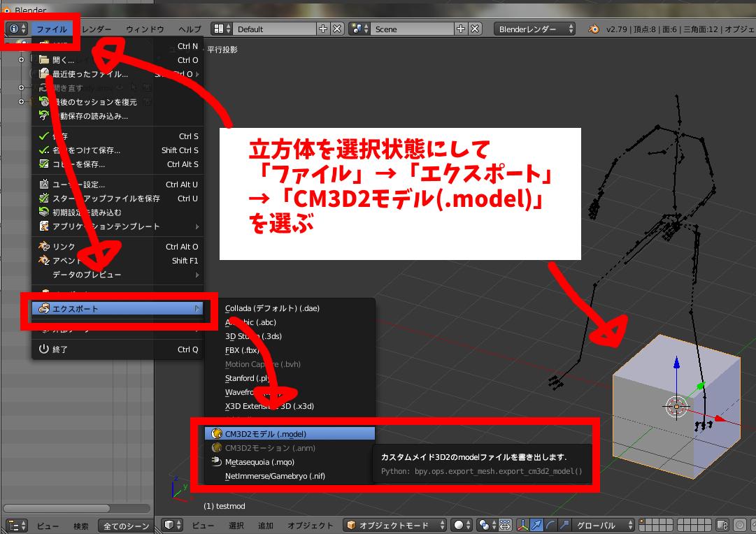Screen dimensions: 756x534
Task: Open the 3D view オブジェクト menu
Action: (x=310, y=526)
